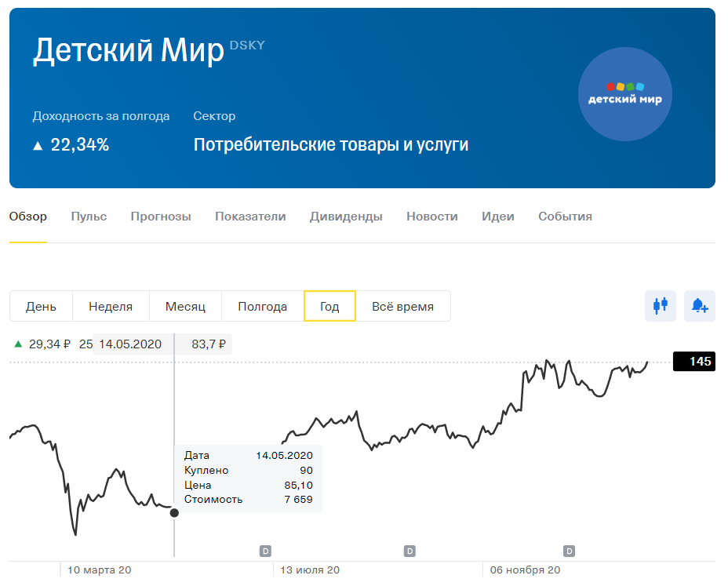Click the 83,7 ₽ price value
Image resolution: width=728 pixels, height=586 pixels.
[x=209, y=344]
